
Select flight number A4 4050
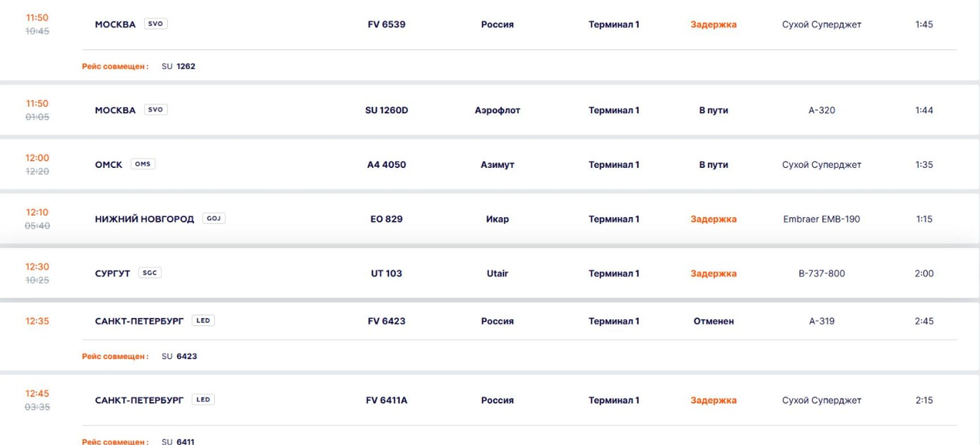(x=386, y=164)
